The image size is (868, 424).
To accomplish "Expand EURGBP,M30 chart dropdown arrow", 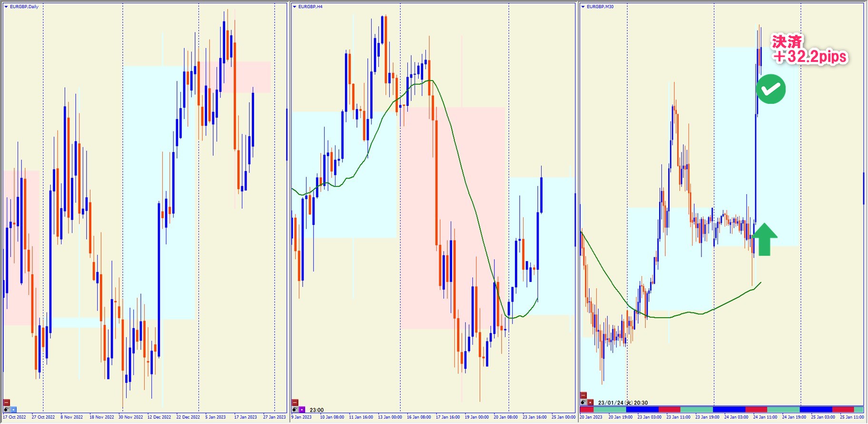I will 583,7.
